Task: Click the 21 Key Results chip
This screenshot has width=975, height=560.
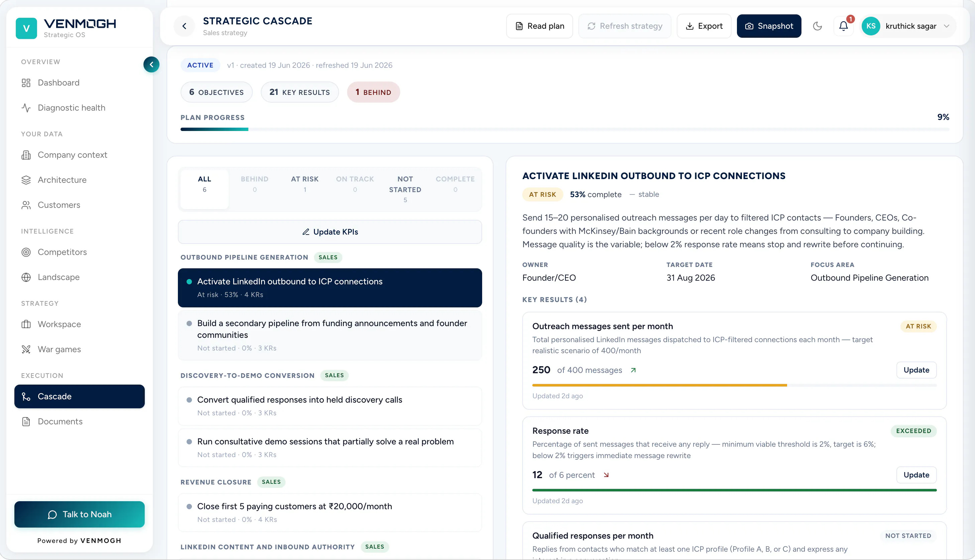Action: 300,92
